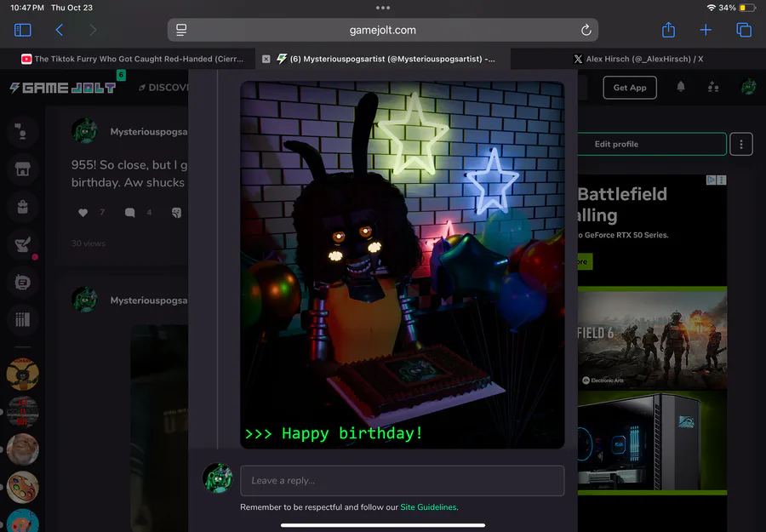Viewport: 766px width, 532px height.
Task: Click the Battlefield ad headline
Action: (x=622, y=204)
